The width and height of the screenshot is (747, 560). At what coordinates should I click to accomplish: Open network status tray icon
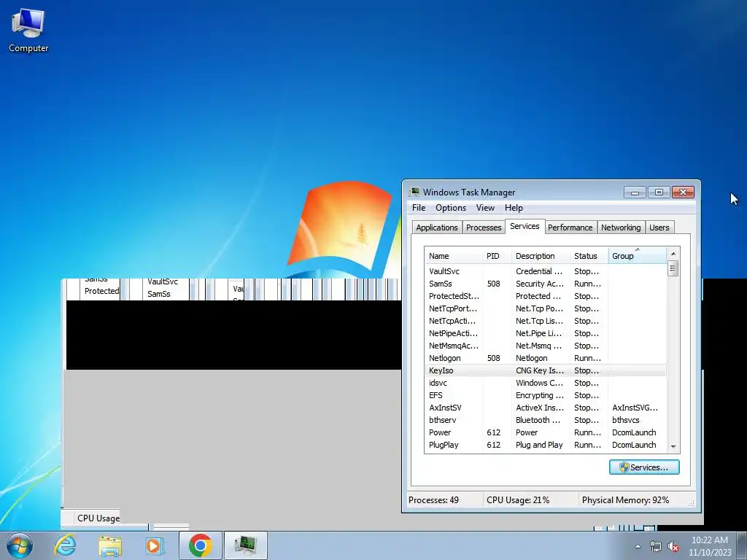(656, 546)
